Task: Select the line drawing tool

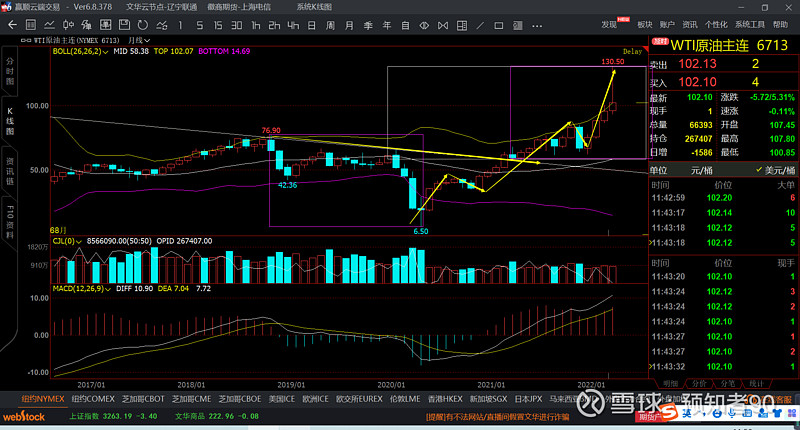Action: point(480,25)
